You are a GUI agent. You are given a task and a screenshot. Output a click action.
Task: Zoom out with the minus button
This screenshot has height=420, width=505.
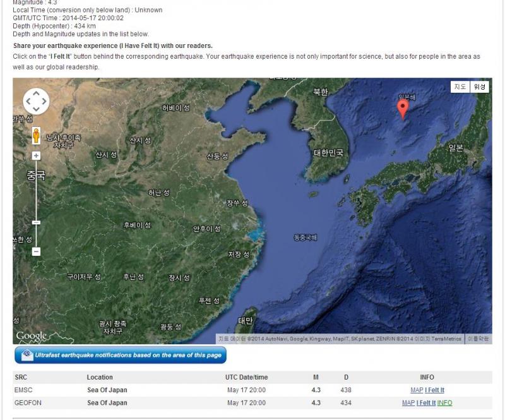point(36,251)
